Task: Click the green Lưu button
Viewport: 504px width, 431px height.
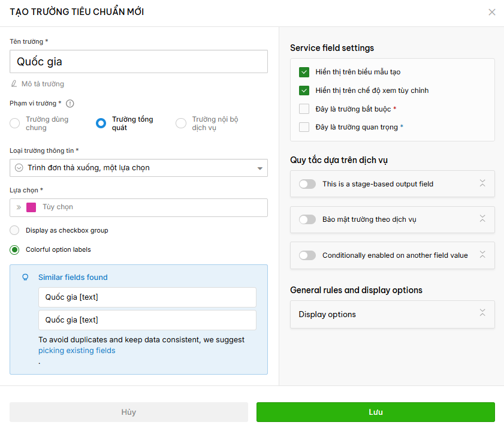Action: (x=375, y=412)
